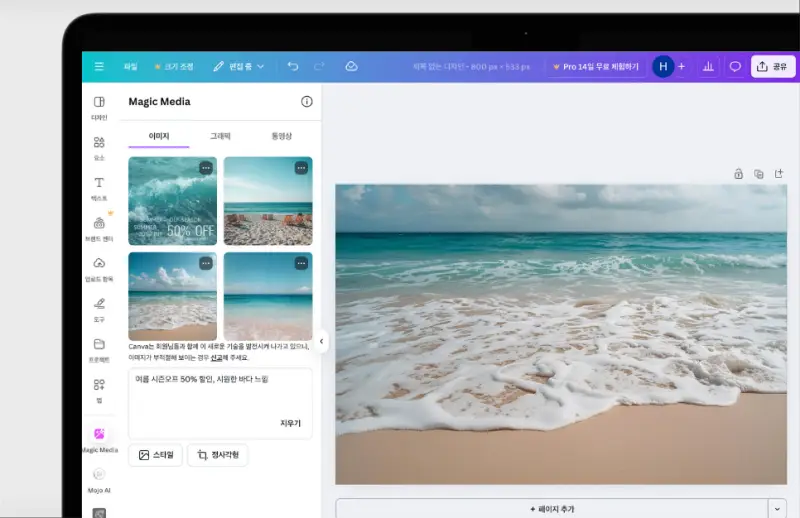Image resolution: width=800 pixels, height=518 pixels.
Task: Click the 공유 share button
Action: 773,67
